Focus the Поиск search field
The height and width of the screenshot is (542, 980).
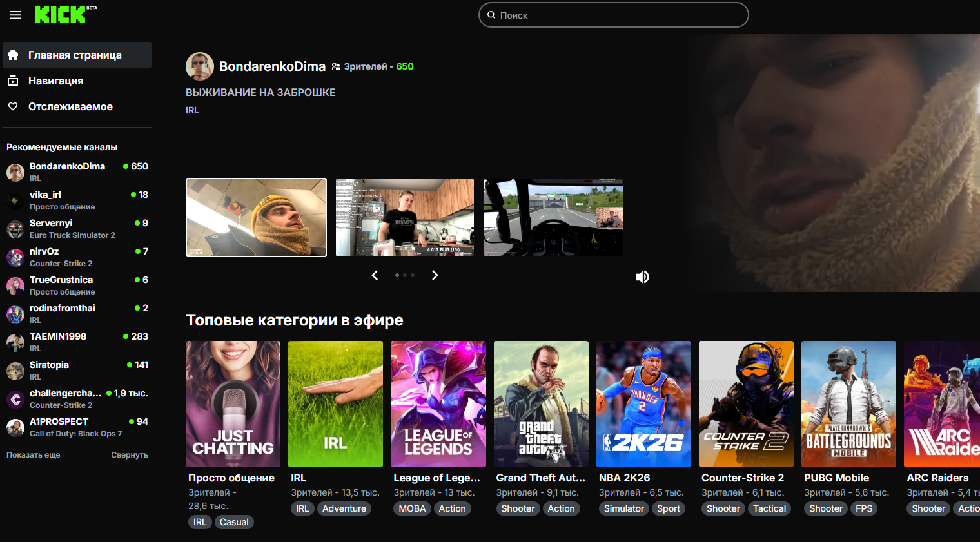[x=614, y=15]
